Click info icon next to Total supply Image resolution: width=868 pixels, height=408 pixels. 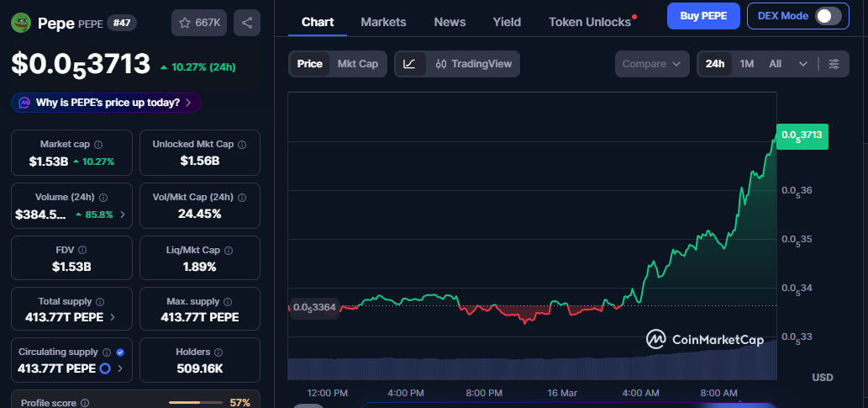(100, 302)
